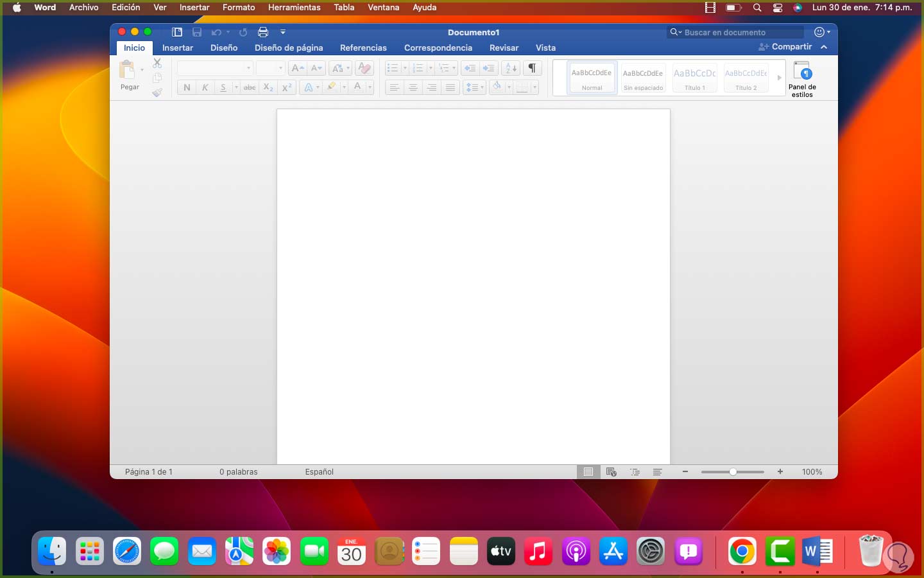Toggle italic formatting with K button

(x=205, y=87)
